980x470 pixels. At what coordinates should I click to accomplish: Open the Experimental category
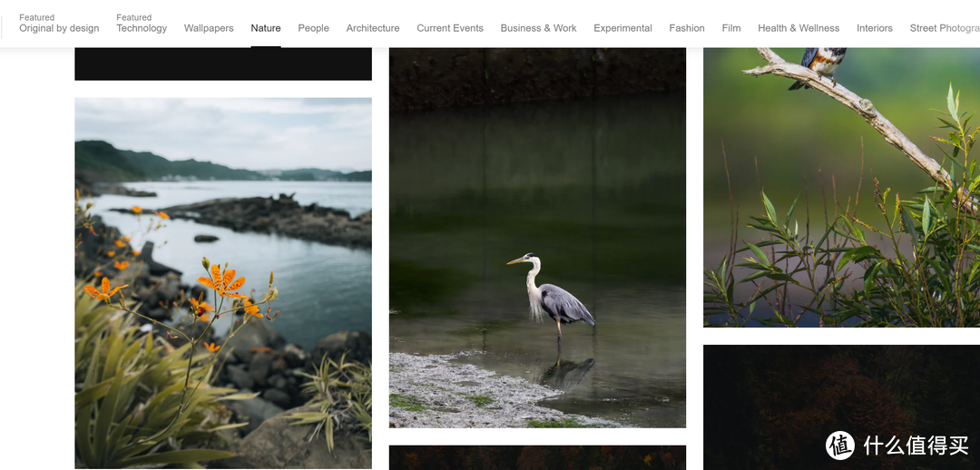(x=622, y=28)
